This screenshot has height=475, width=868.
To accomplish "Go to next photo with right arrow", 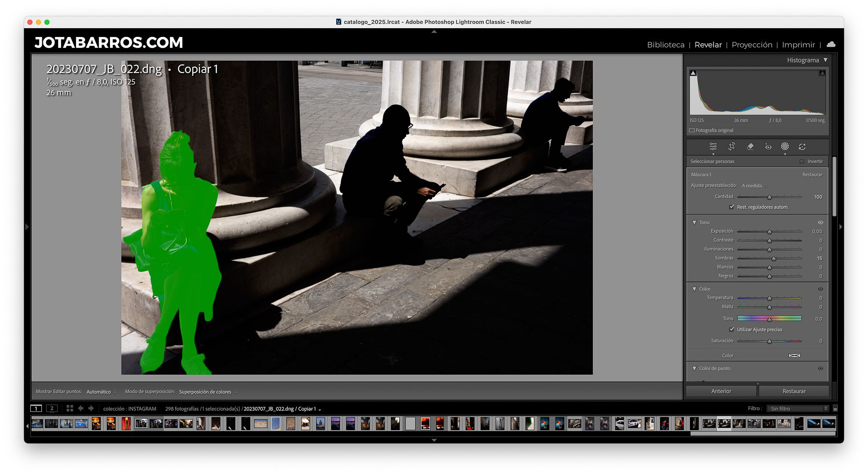I will click(x=91, y=409).
